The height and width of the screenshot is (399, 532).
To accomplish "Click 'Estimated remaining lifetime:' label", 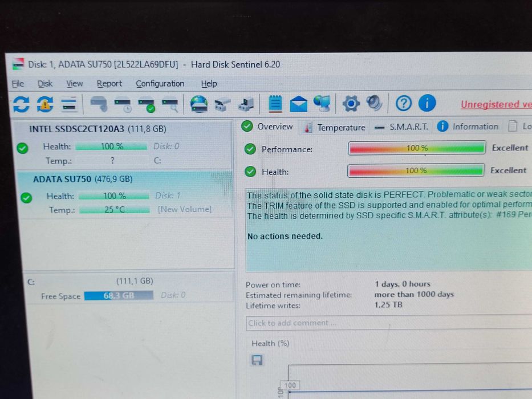I will click(x=299, y=295).
